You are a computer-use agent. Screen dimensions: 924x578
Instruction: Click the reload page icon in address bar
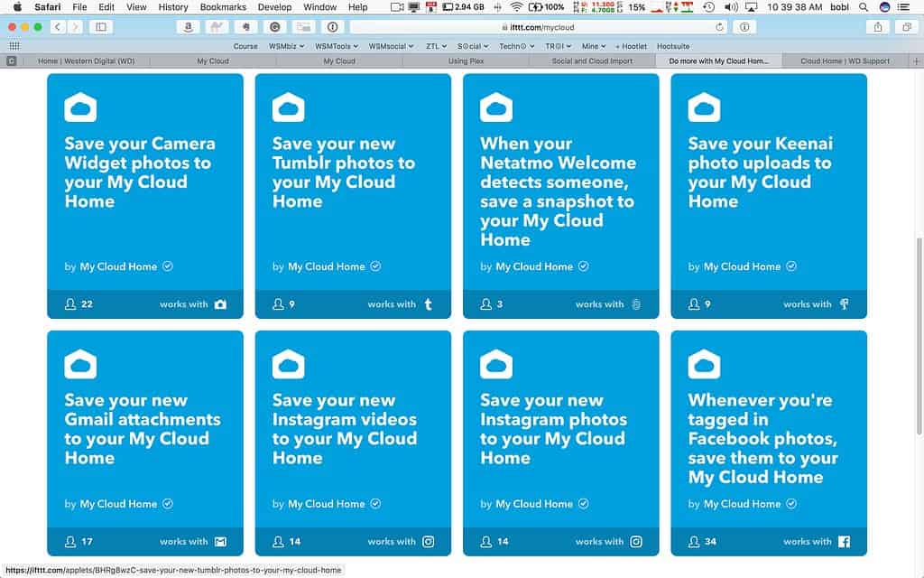click(x=719, y=27)
